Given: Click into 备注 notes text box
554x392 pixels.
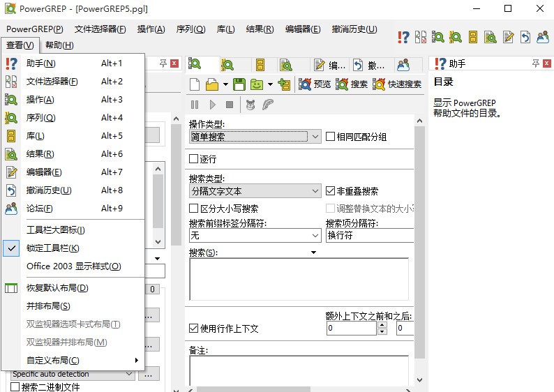Looking at the screenshot, I should point(299,370).
